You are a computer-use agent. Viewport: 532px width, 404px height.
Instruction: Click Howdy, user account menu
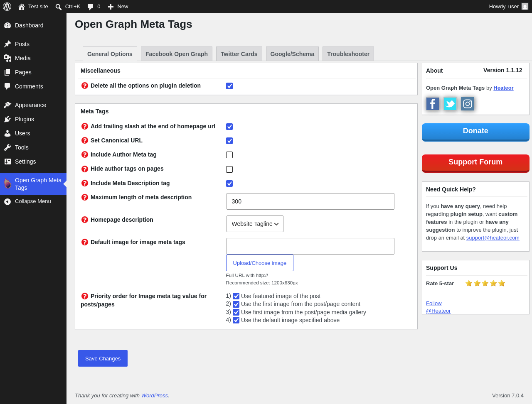tap(508, 7)
